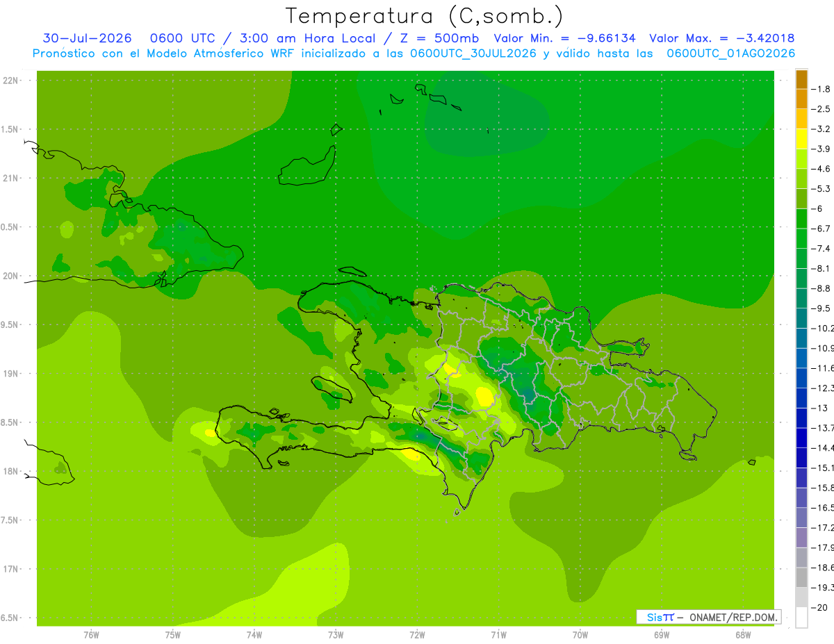The image size is (834, 644).
Task: Click the '74W' longitude label
Action: pos(254,636)
